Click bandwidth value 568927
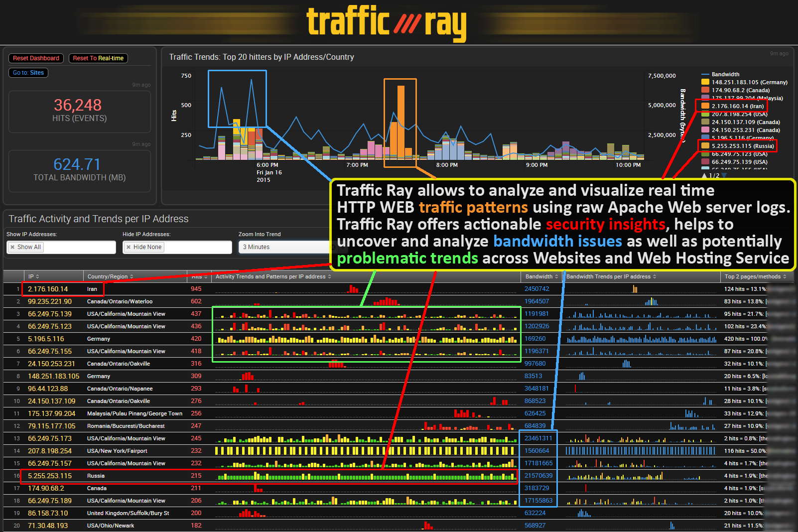Screen dimensions: 798x532 point(535,526)
